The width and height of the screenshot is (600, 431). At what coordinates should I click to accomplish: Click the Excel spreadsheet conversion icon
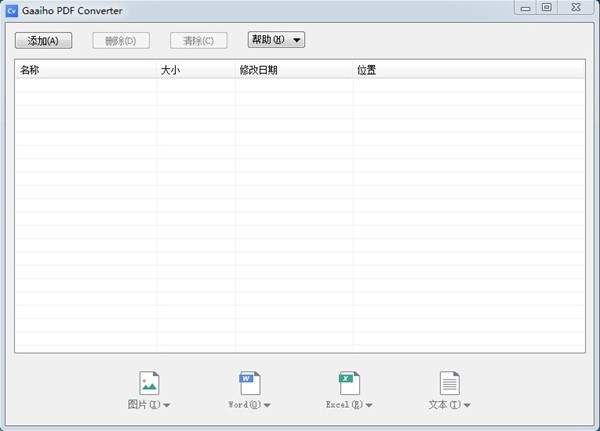pyautogui.click(x=349, y=383)
